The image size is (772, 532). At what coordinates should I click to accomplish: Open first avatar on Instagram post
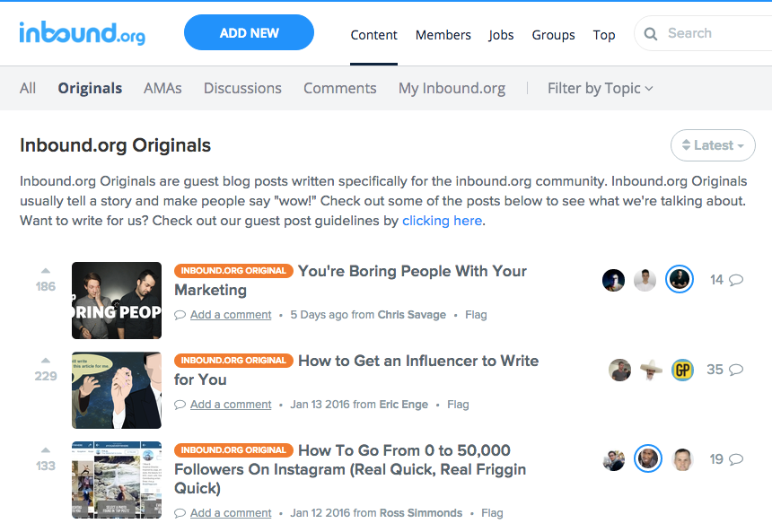click(614, 459)
